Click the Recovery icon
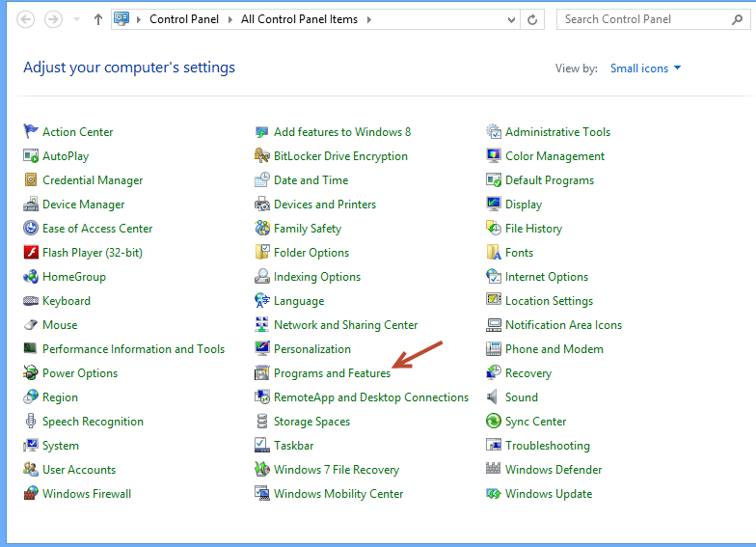The width and height of the screenshot is (756, 547). [494, 372]
